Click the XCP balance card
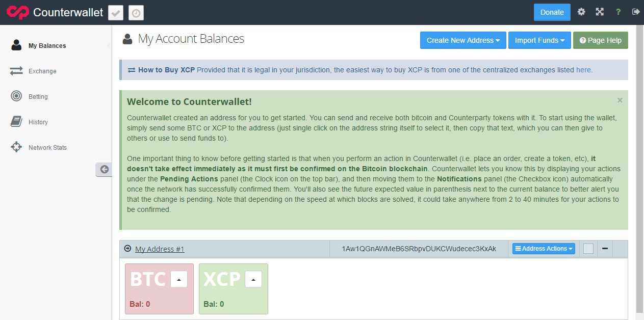The image size is (644, 320). 234,288
